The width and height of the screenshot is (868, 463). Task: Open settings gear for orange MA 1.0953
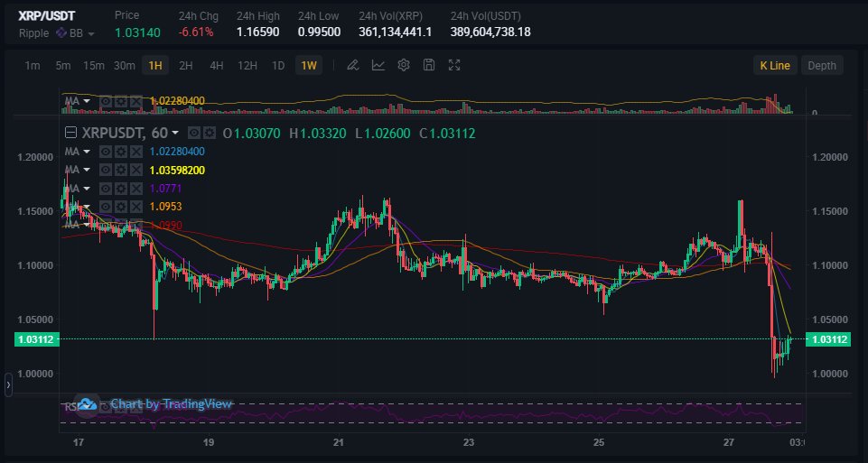[121, 207]
